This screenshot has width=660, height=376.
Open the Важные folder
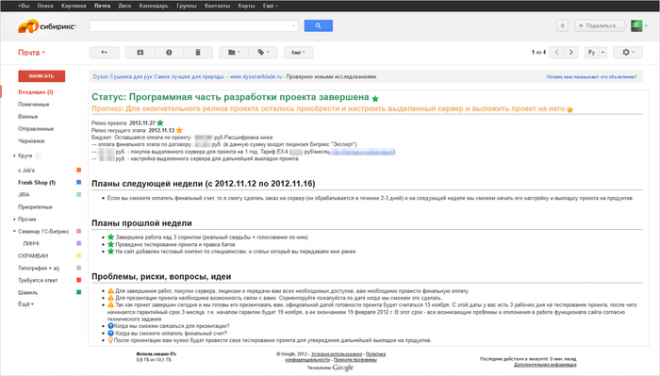[28, 116]
